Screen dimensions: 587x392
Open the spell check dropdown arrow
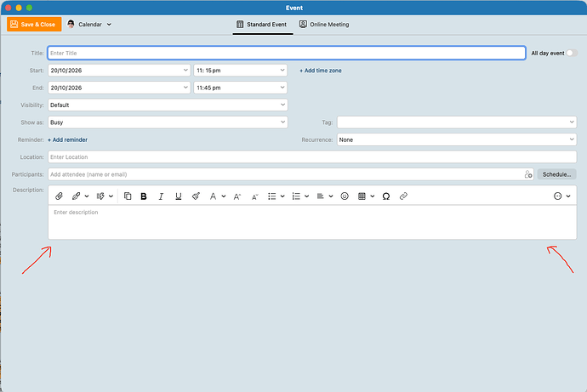111,196
